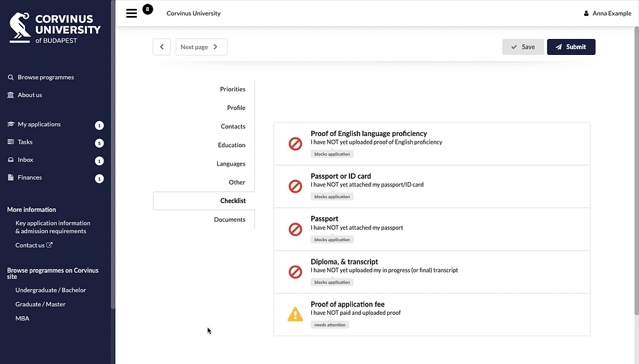Click the Browse programmes search icon

(11, 77)
